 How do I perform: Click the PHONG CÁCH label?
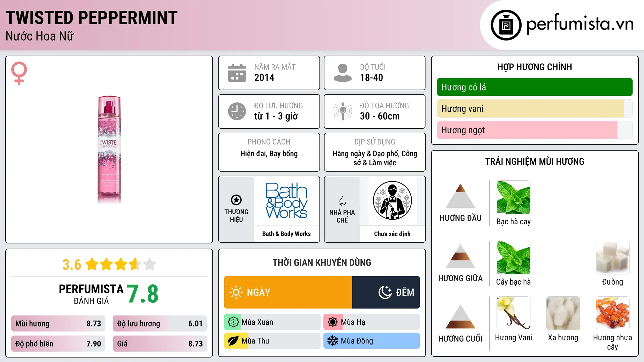click(x=269, y=142)
